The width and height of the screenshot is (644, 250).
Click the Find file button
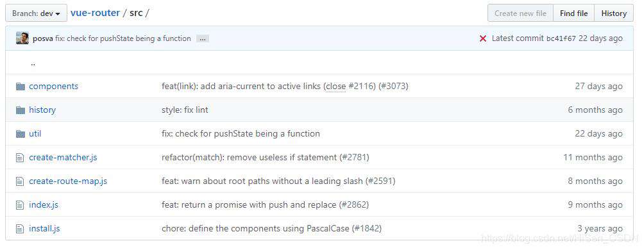tap(574, 13)
